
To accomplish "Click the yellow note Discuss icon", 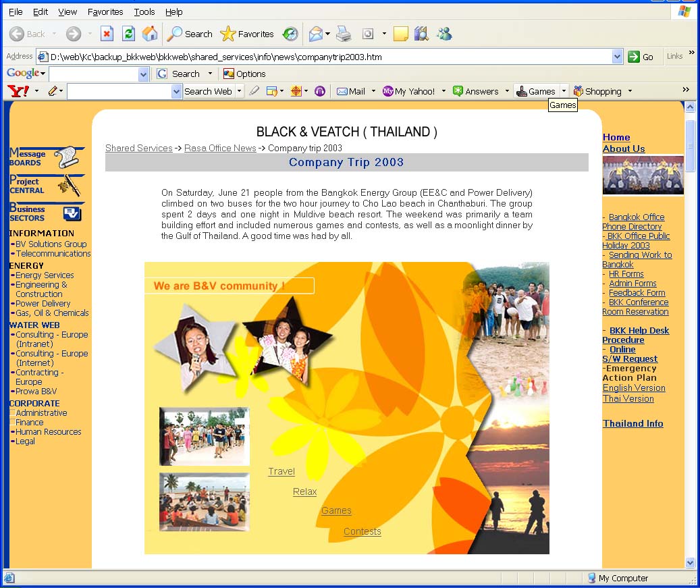I will point(400,34).
